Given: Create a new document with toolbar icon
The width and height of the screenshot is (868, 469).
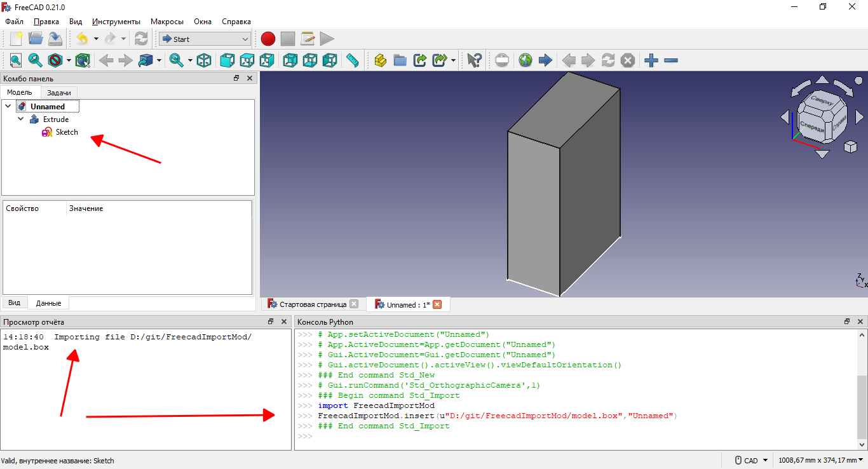Looking at the screenshot, I should [16, 39].
